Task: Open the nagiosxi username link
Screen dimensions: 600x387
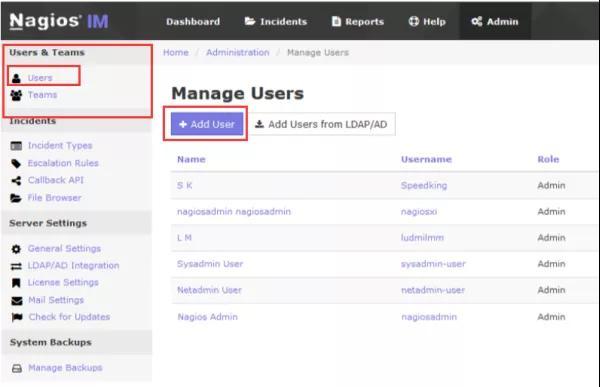Action: pyautogui.click(x=419, y=212)
